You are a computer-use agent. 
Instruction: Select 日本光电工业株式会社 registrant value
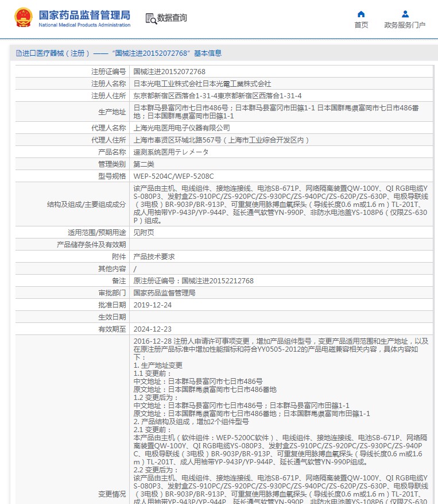[x=202, y=84]
